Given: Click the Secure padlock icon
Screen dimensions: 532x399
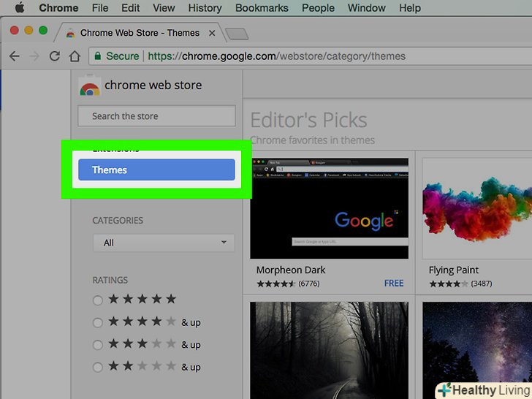Looking at the screenshot, I should [98, 56].
